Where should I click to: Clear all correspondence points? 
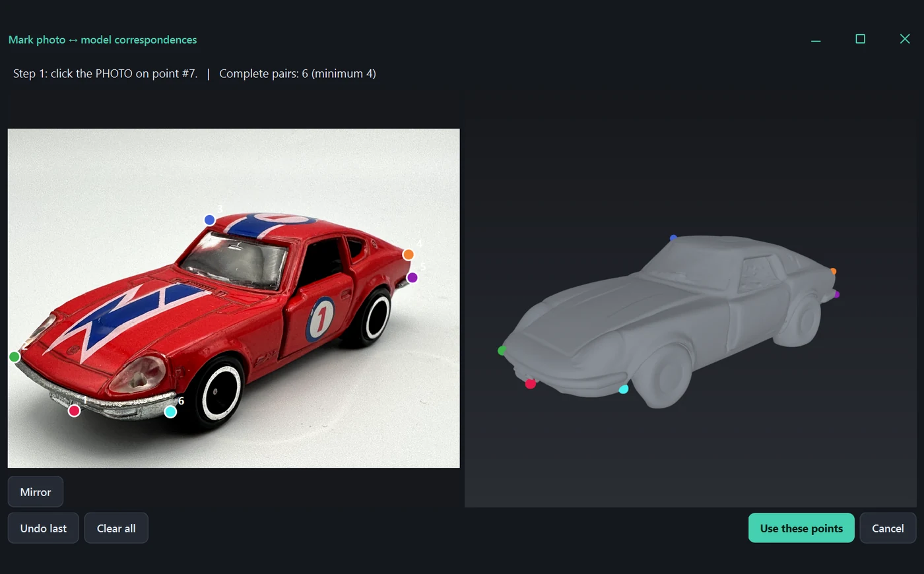116,528
